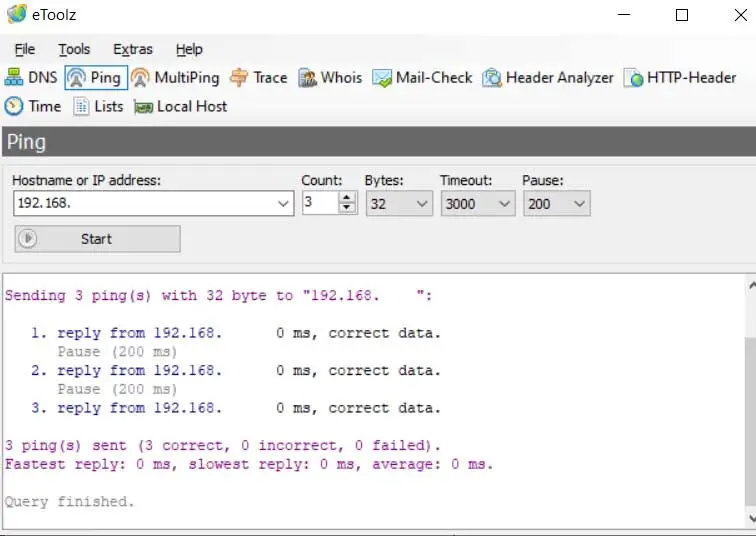Open the HTTP-Header tool
This screenshot has width=756, height=536.
pos(680,78)
